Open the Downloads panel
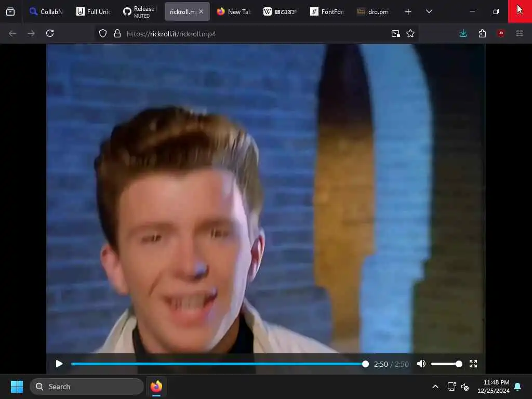 click(463, 33)
